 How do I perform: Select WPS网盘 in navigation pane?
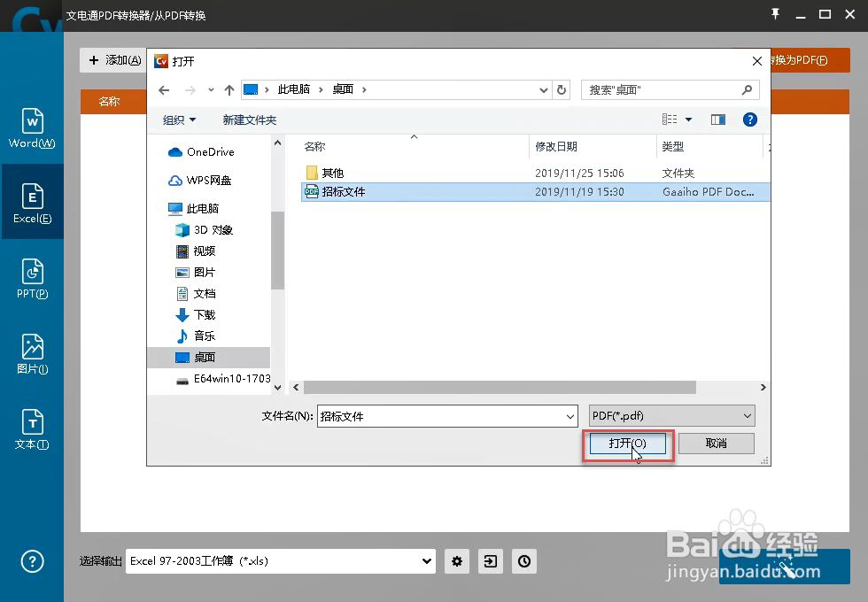coord(200,181)
